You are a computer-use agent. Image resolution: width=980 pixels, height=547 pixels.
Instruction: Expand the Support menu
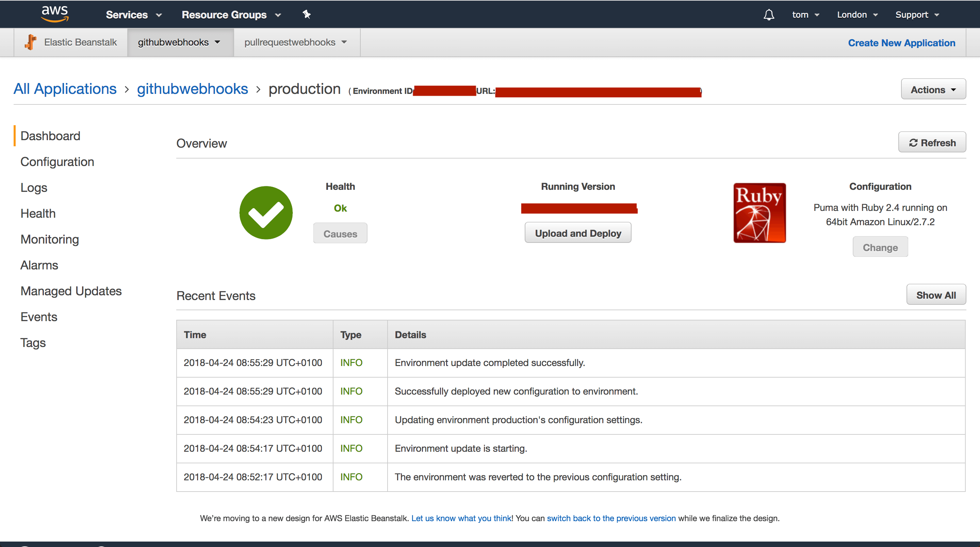917,14
